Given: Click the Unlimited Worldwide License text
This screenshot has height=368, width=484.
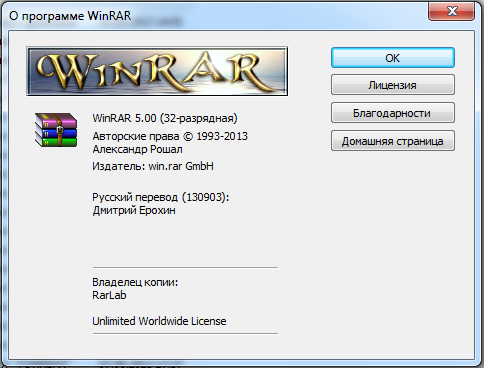Looking at the screenshot, I should pyautogui.click(x=159, y=321).
